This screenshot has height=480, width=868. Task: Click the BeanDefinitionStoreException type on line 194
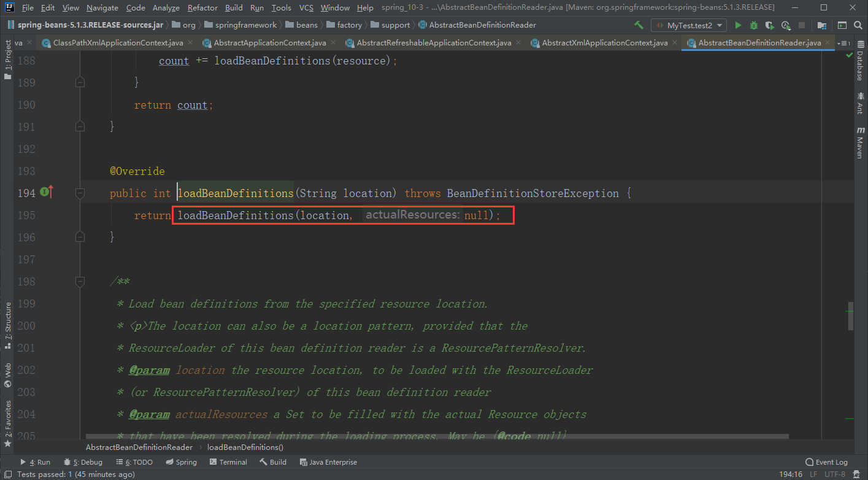(533, 193)
